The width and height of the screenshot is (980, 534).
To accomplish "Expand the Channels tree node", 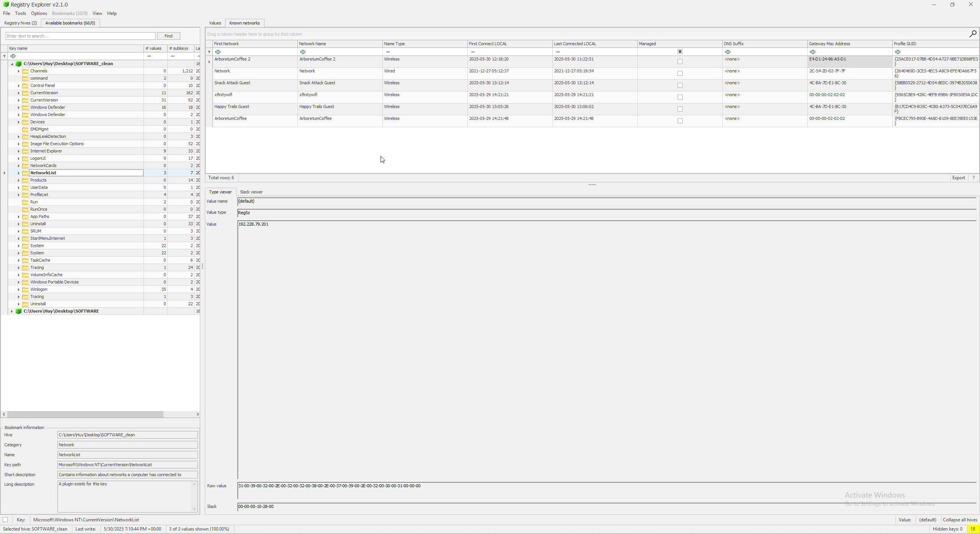I will [x=18, y=71].
